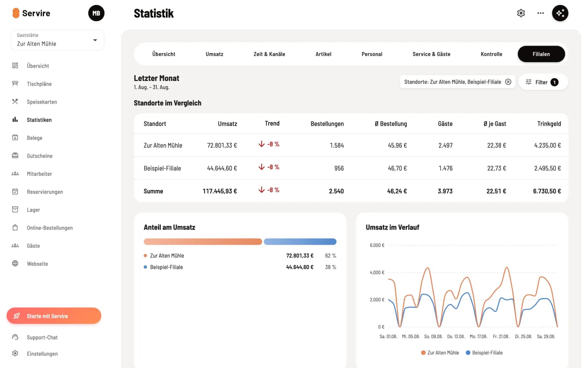588x368 pixels.
Task: Click the Gutscheine gift icon
Action: pyautogui.click(x=15, y=156)
